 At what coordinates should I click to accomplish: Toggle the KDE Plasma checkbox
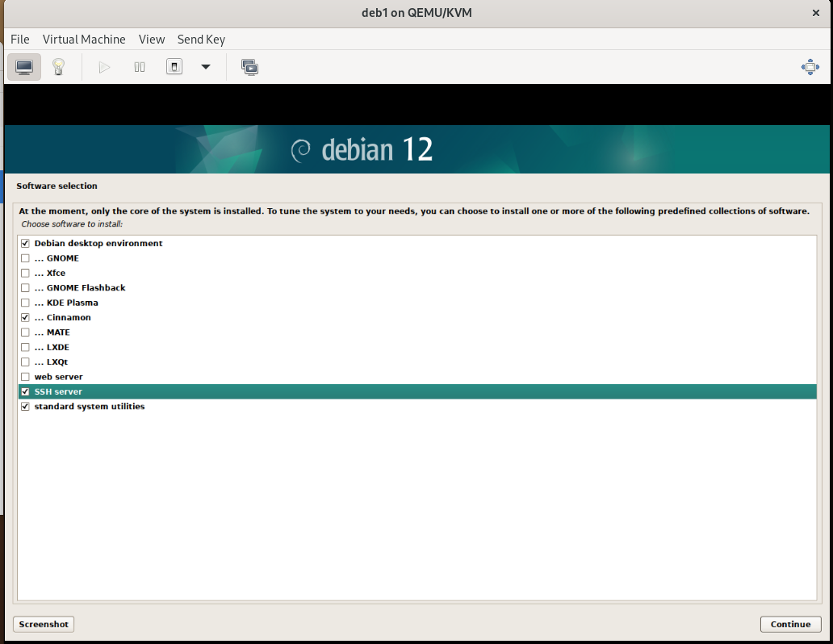point(26,303)
